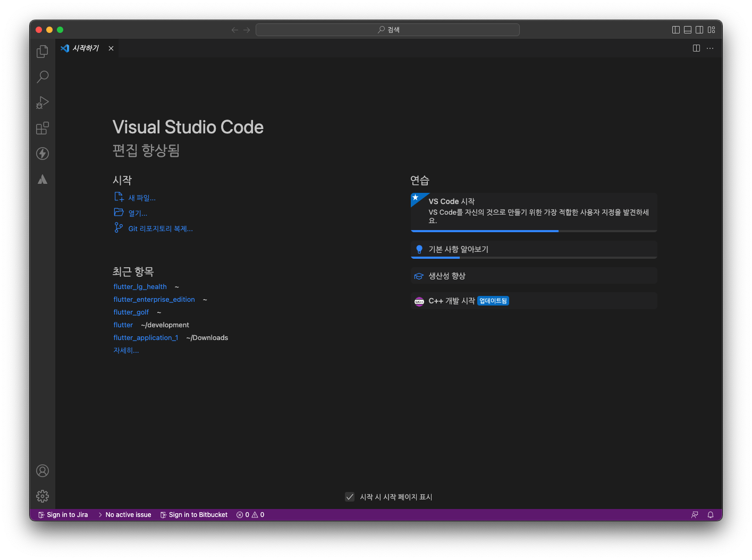Click No active issue status item
752x560 pixels.
coord(125,515)
